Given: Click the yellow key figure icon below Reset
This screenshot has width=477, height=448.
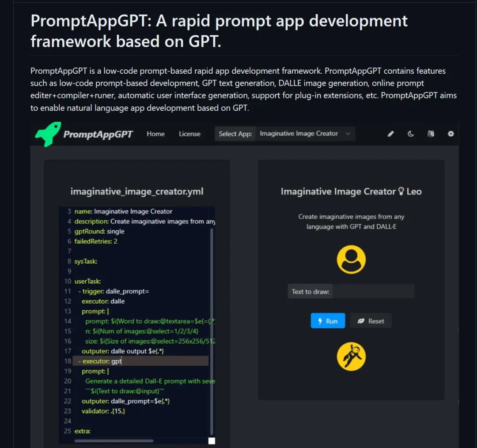Looking at the screenshot, I should pyautogui.click(x=351, y=356).
